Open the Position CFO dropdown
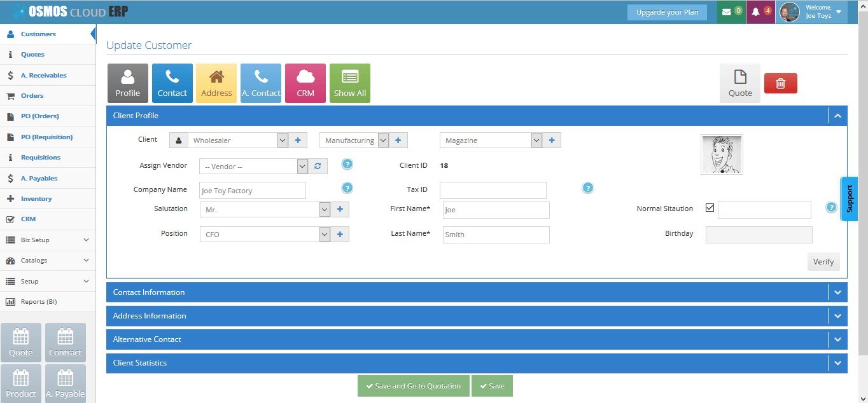 coord(265,235)
